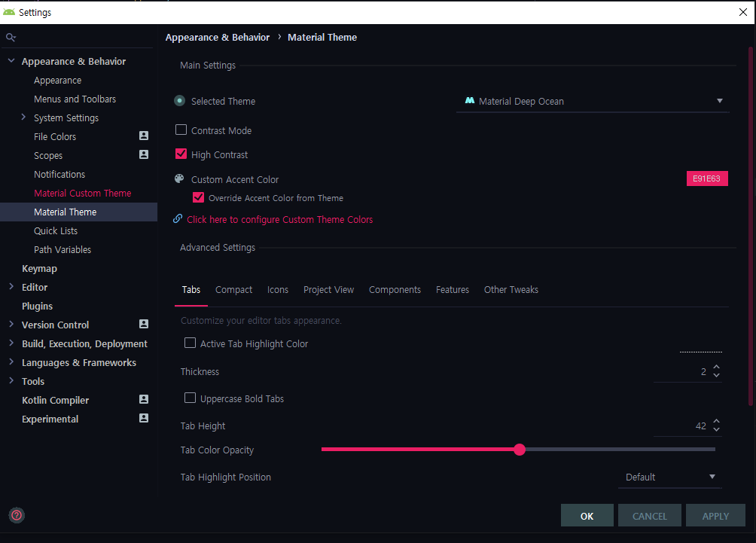Image resolution: width=756 pixels, height=543 pixels.
Task: Open the Path Variables settings page
Action: coord(62,249)
